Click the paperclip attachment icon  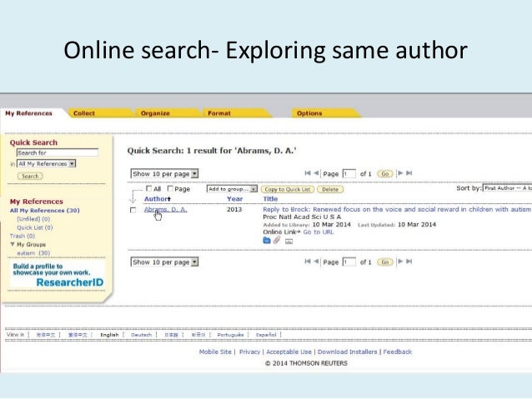tap(277, 241)
